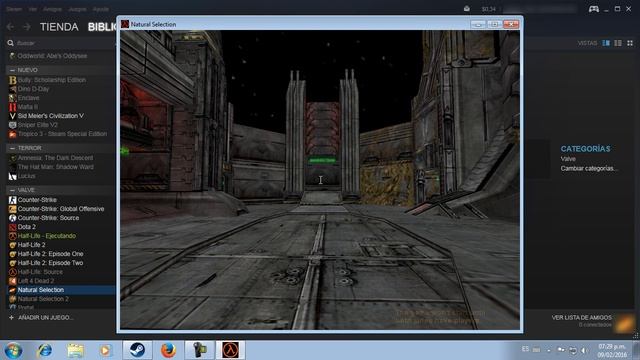The height and width of the screenshot is (360, 640).
Task: Open the Juegos menu
Action: [77, 9]
